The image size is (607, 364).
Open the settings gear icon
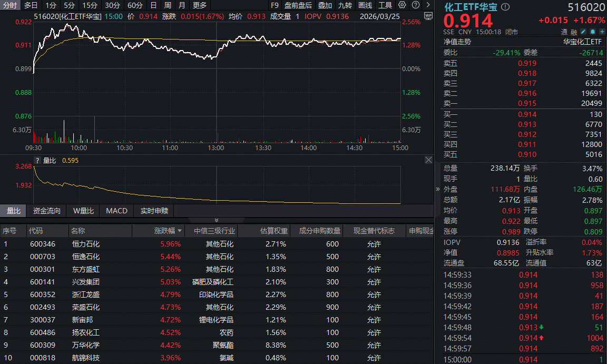click(401, 5)
